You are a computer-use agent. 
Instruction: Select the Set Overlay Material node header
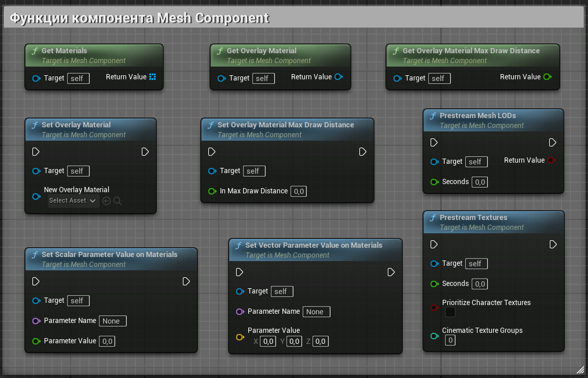[90, 130]
